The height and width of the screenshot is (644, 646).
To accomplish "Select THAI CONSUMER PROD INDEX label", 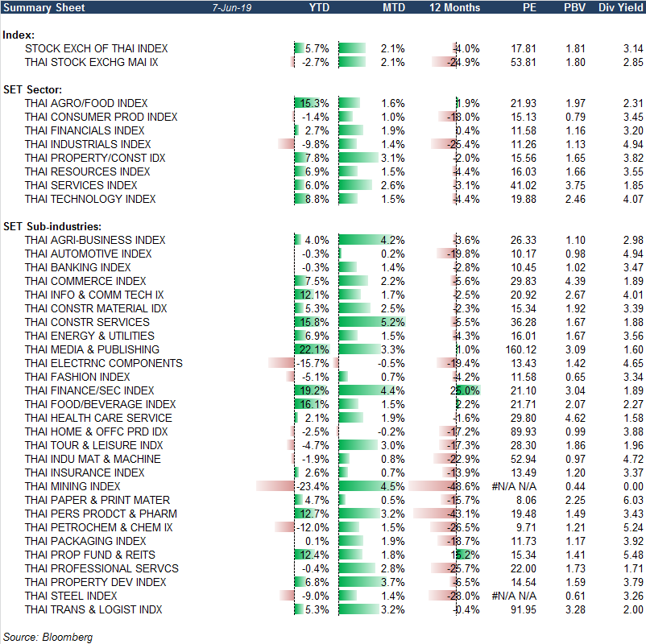I will click(101, 117).
